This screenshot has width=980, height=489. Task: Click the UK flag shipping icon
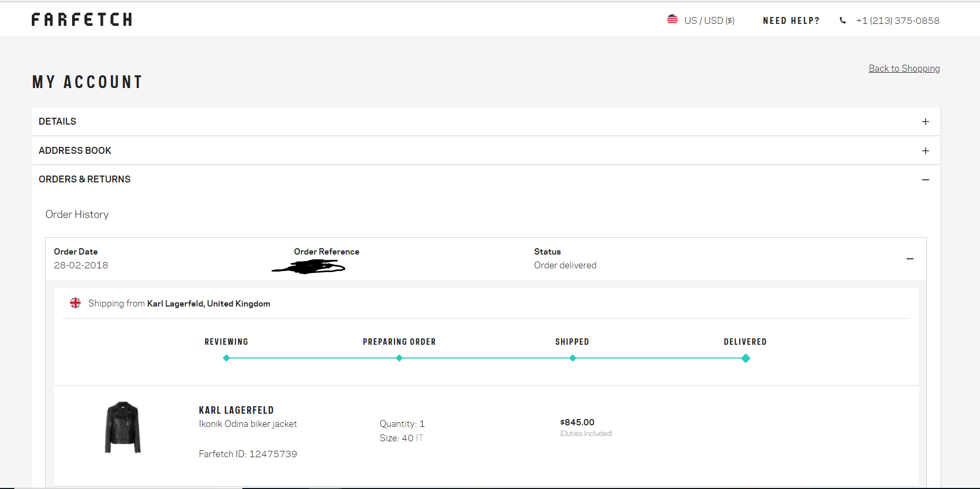point(75,303)
